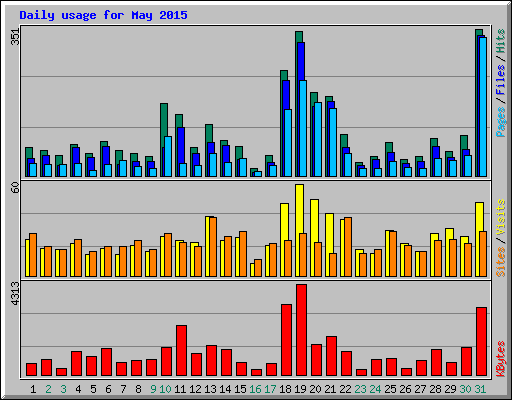Click the cyan pages bar for day 20

pyautogui.click(x=318, y=140)
